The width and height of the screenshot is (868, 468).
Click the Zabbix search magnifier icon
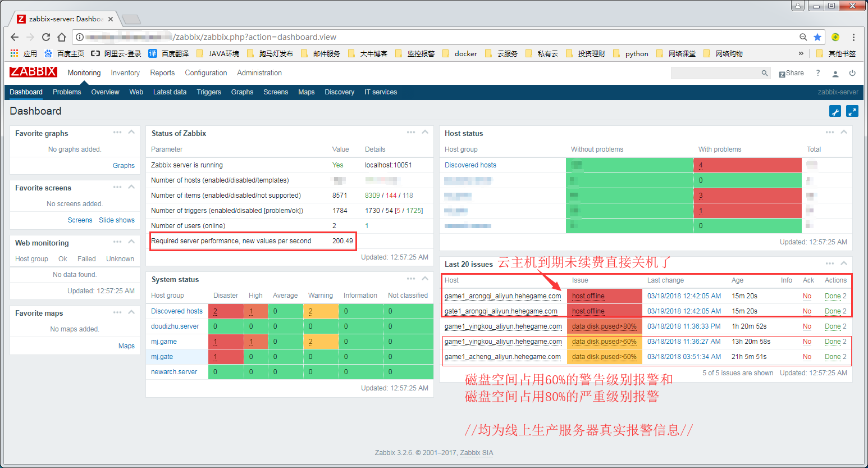[765, 73]
